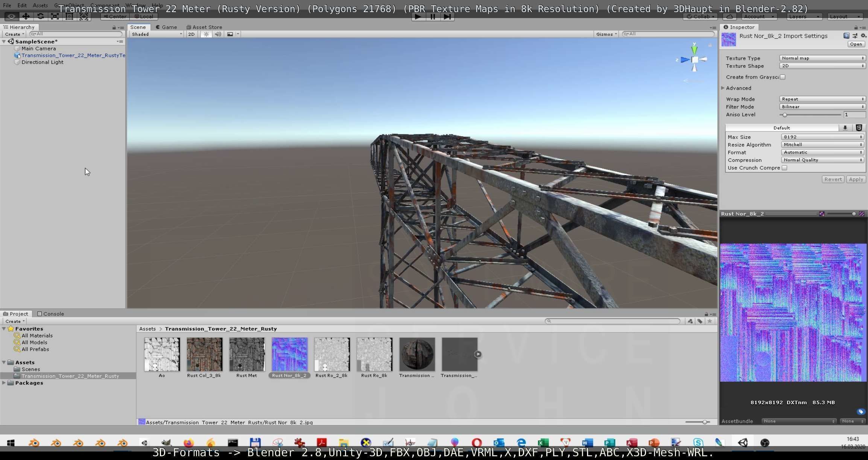This screenshot has width=868, height=460.
Task: Open Texture Shape dropdown
Action: (822, 66)
